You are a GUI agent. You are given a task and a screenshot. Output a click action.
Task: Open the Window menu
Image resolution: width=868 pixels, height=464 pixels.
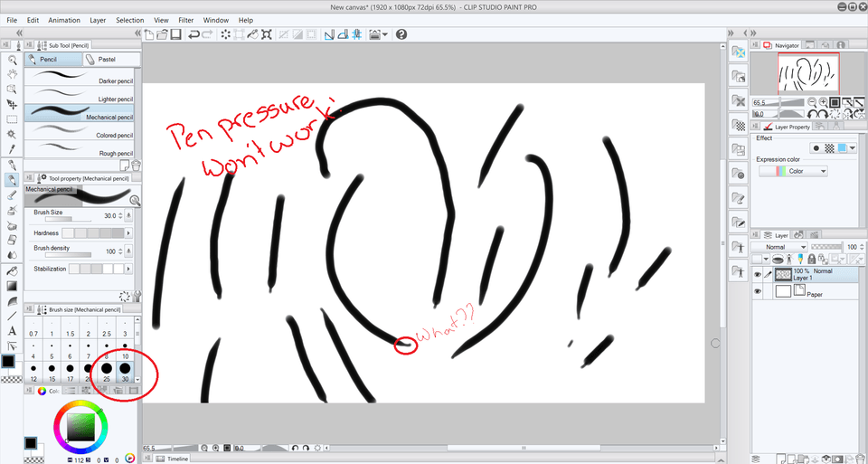[x=216, y=20]
